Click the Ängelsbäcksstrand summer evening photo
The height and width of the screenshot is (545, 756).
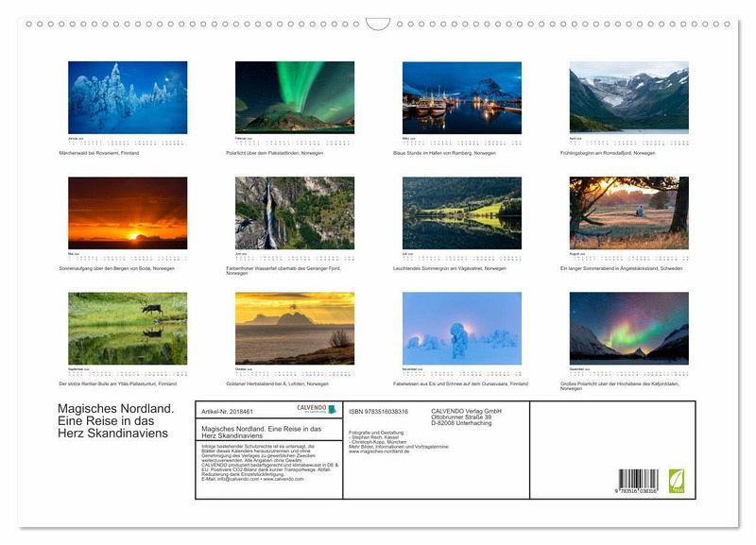(628, 213)
